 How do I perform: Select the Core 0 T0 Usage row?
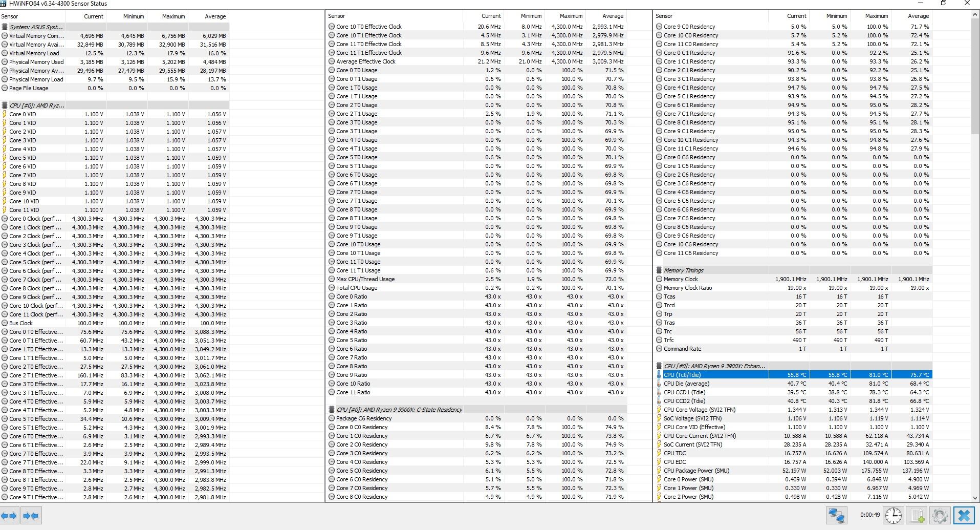[477, 70]
